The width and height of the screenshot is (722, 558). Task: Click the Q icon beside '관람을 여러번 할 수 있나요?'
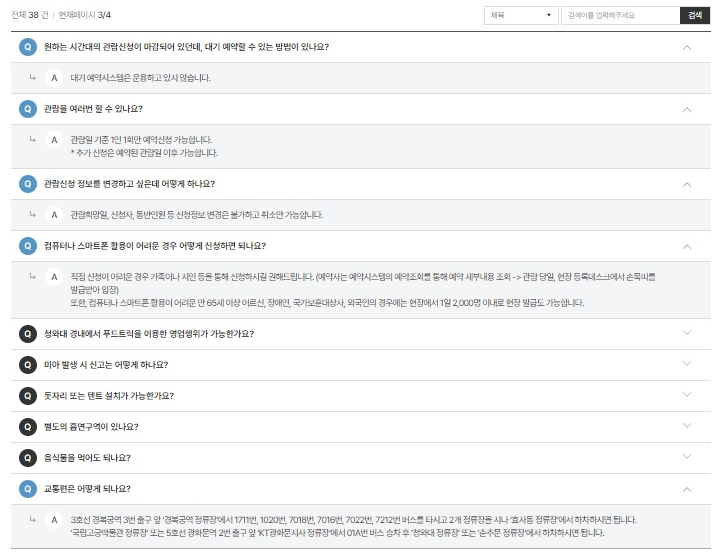[28, 109]
